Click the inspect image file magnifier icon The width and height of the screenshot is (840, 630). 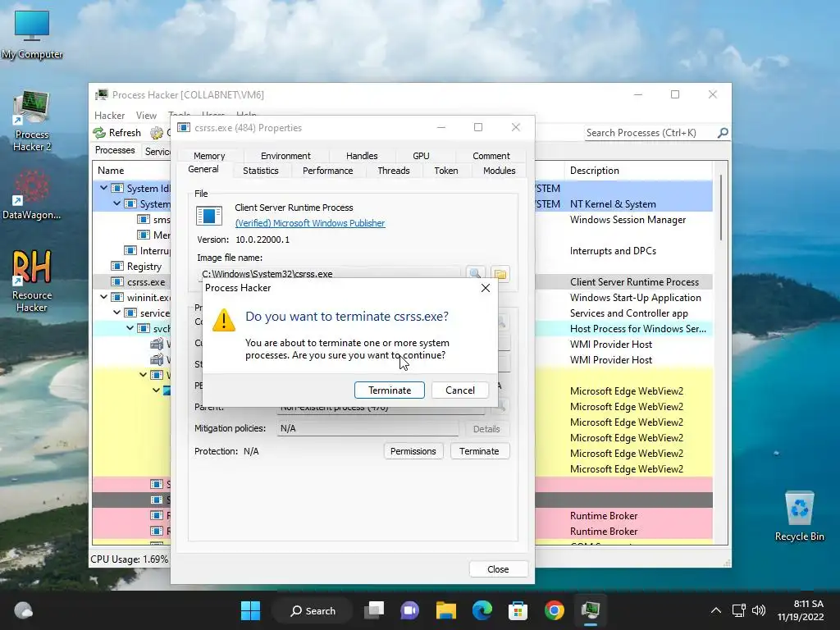pos(475,273)
